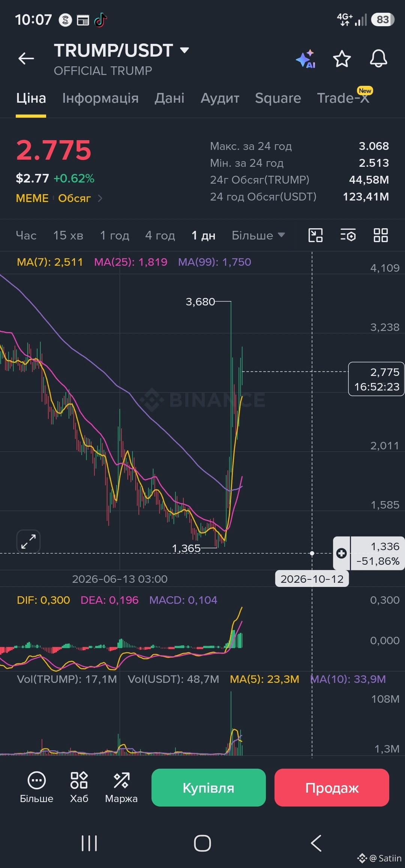Tap the DEA: 0,196 indicator value
405x868 pixels.
pos(109,600)
